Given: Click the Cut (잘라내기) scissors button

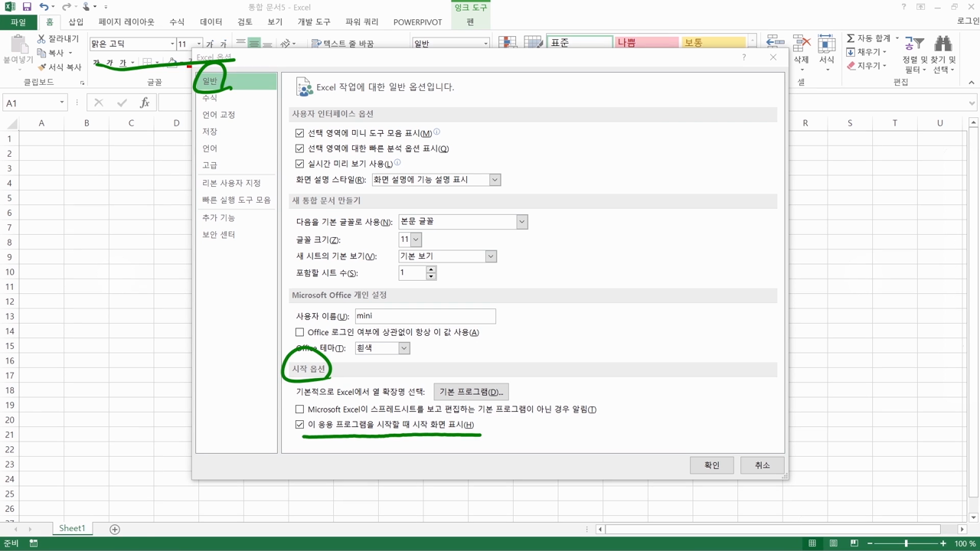Looking at the screenshot, I should click(58, 38).
